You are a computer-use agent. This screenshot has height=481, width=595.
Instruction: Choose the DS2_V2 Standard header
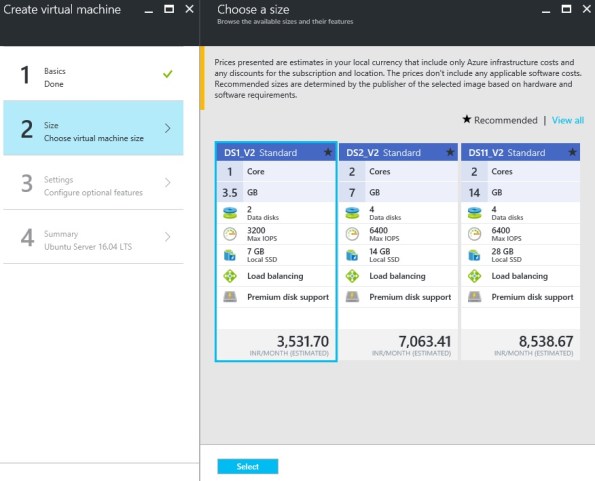[x=398, y=152]
